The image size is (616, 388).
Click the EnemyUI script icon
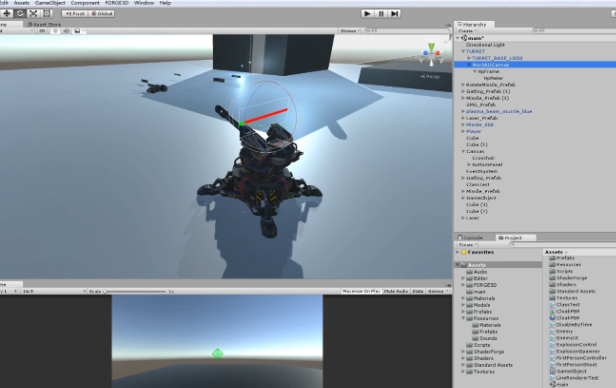pyautogui.click(x=552, y=338)
